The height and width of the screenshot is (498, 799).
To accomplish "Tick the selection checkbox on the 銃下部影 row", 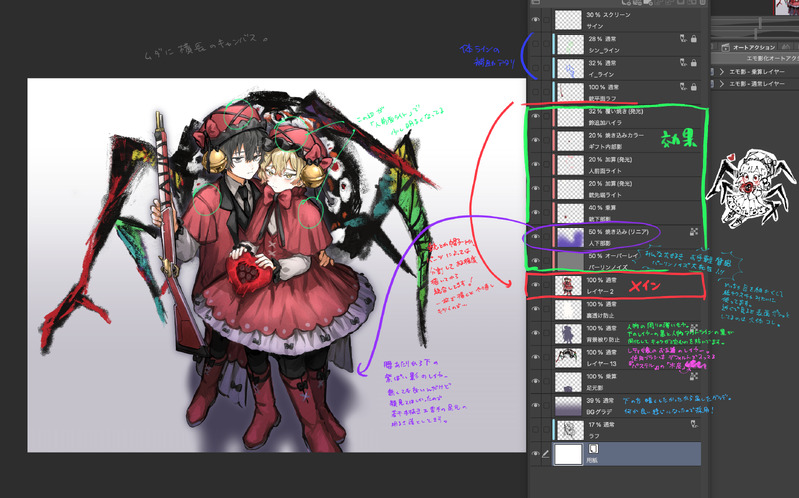I will pyautogui.click(x=546, y=213).
